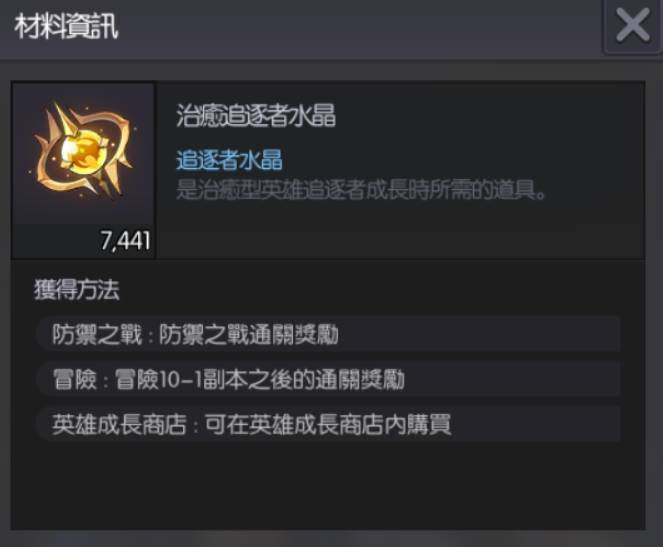This screenshot has height=547, width=663.
Task: Click the 材料資訊 window title
Action: coord(66,27)
